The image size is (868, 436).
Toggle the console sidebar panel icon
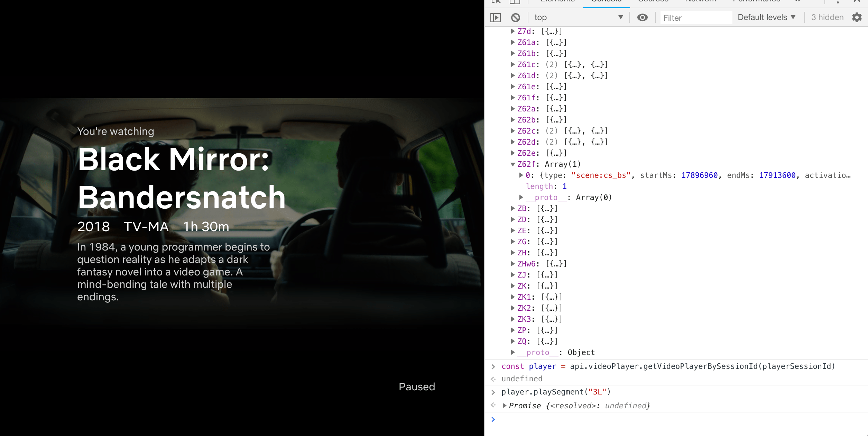[496, 18]
